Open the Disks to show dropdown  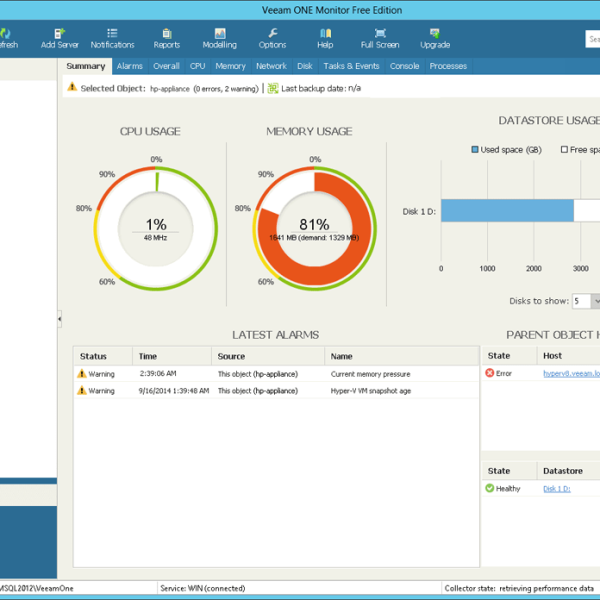[586, 301]
